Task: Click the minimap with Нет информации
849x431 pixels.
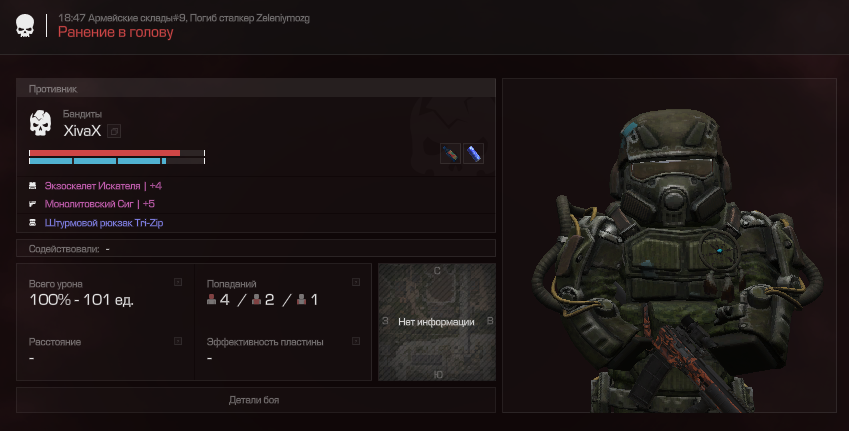Action: point(436,322)
